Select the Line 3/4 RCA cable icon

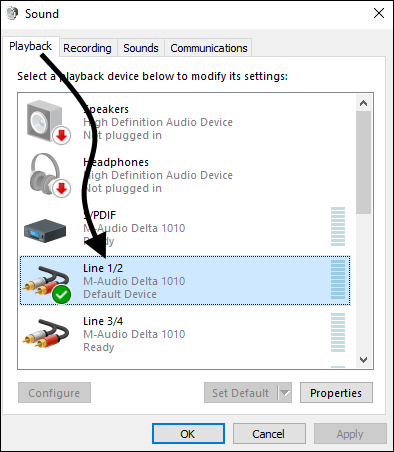point(46,333)
